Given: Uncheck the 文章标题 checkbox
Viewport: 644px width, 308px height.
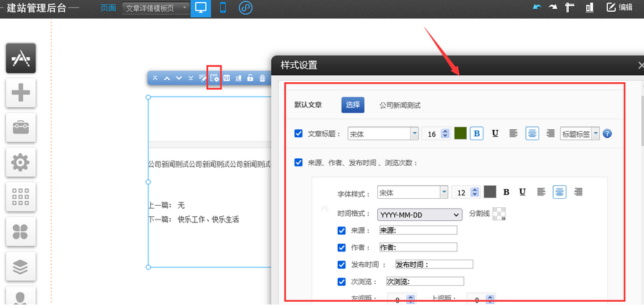Looking at the screenshot, I should coord(299,134).
